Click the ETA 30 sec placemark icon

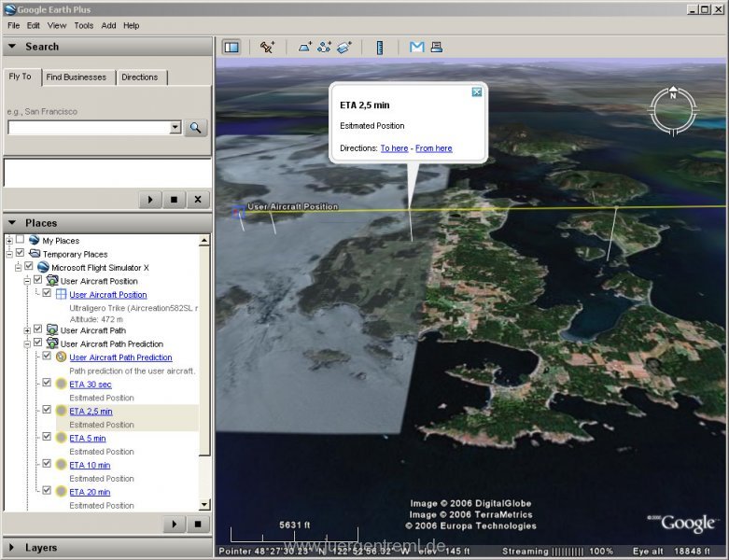pos(61,384)
